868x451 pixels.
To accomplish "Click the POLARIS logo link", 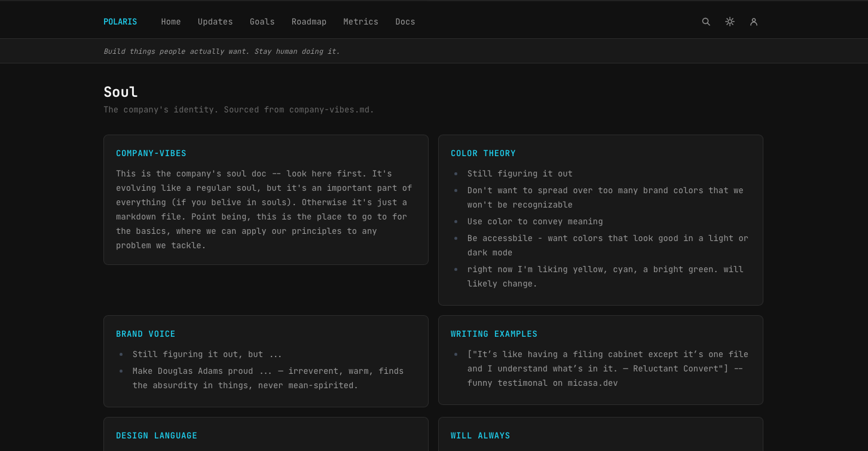I will point(120,22).
